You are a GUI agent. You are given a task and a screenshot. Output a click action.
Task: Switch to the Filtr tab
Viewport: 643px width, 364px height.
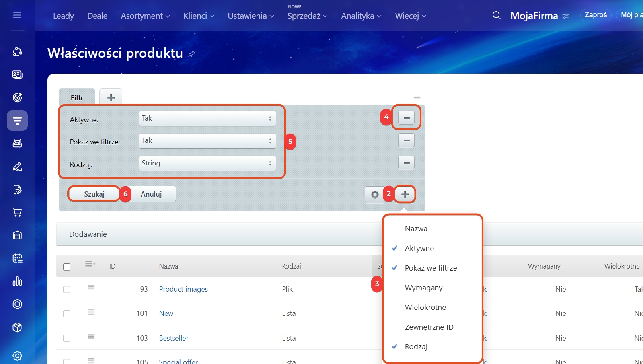tap(77, 97)
